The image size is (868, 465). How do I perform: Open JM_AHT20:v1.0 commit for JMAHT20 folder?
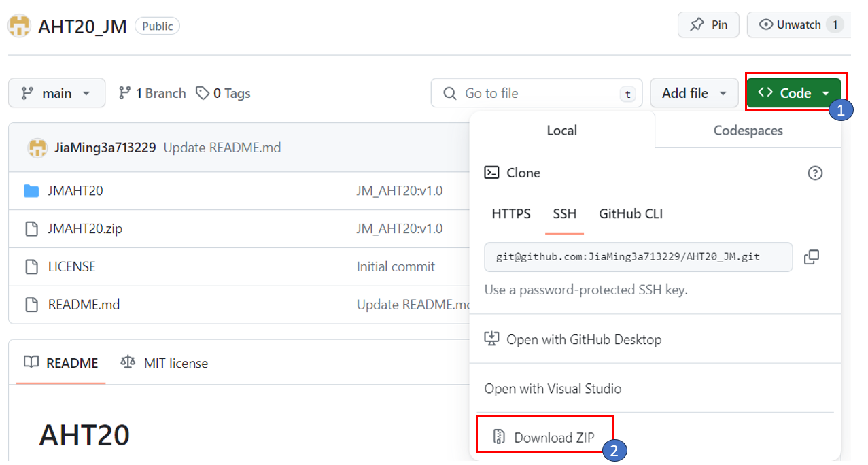(x=399, y=190)
